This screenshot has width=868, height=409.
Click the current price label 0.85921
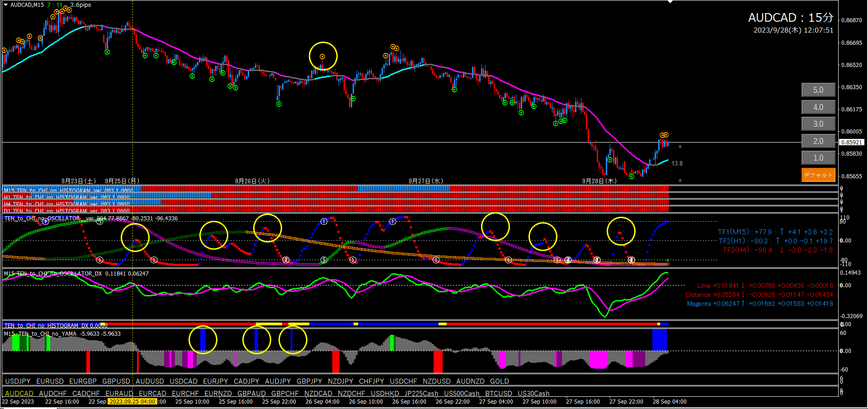(x=852, y=142)
